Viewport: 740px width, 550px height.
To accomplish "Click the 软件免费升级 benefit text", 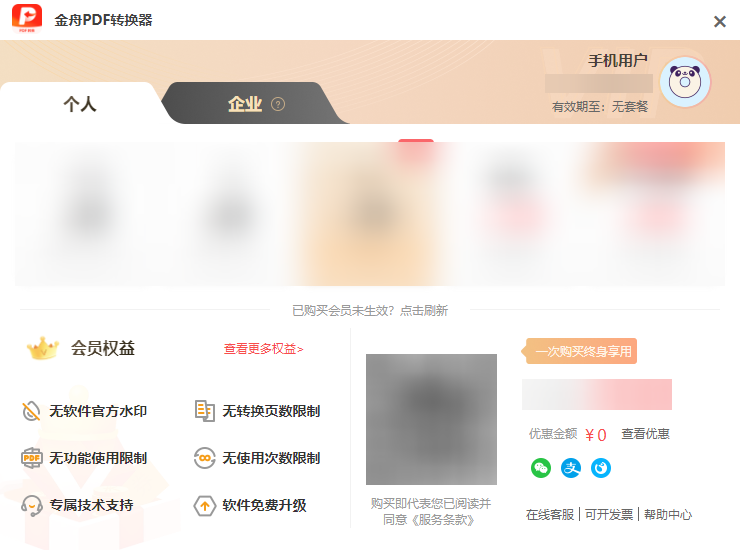I will click(264, 505).
